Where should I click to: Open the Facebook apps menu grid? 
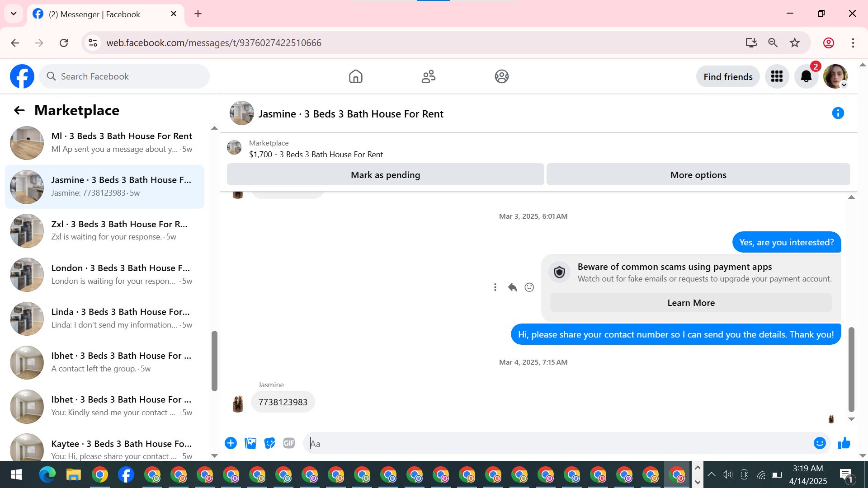coord(777,76)
